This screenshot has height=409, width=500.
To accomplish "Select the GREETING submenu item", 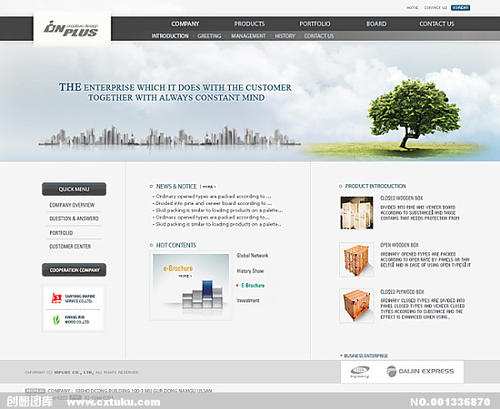I will (x=209, y=36).
